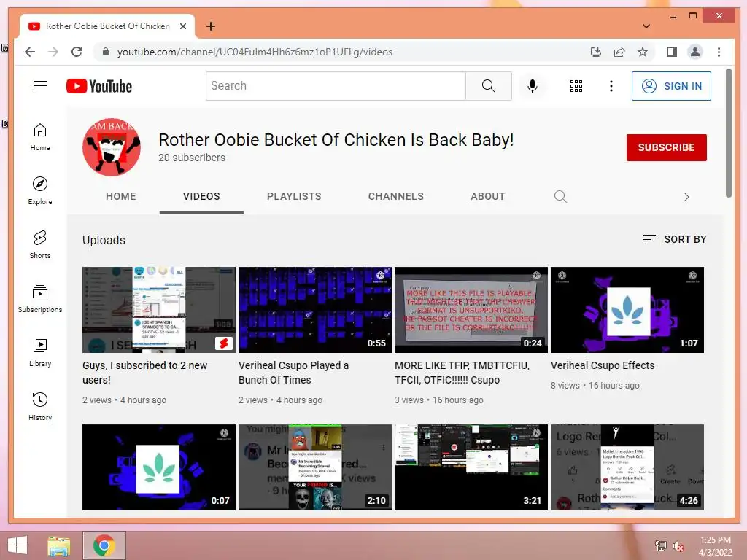Click the channel name heading
The height and width of the screenshot is (560, 747).
336,140
